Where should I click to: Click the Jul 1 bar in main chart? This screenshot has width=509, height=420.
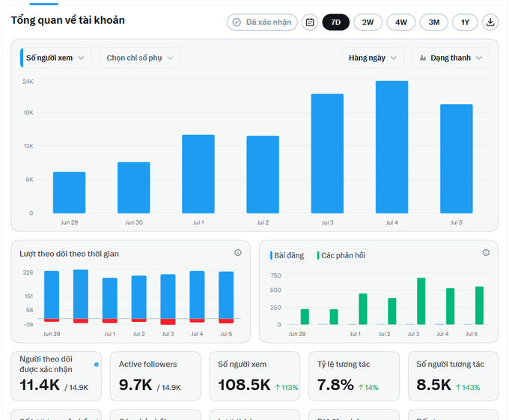tap(198, 174)
